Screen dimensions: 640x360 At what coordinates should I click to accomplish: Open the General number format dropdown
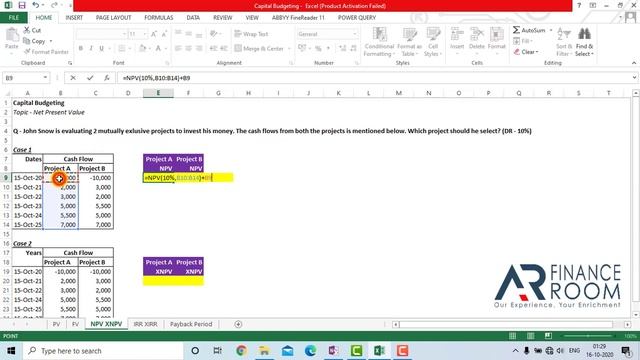coord(354,34)
